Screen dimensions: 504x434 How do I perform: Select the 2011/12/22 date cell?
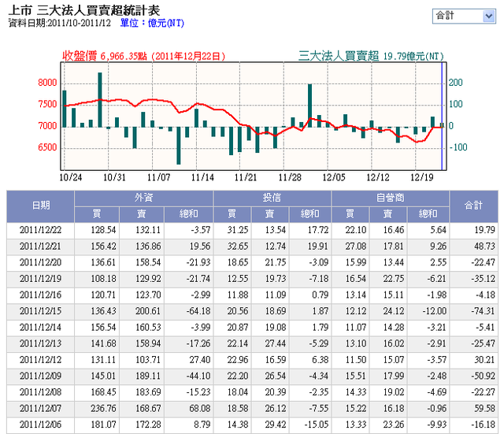point(40,230)
